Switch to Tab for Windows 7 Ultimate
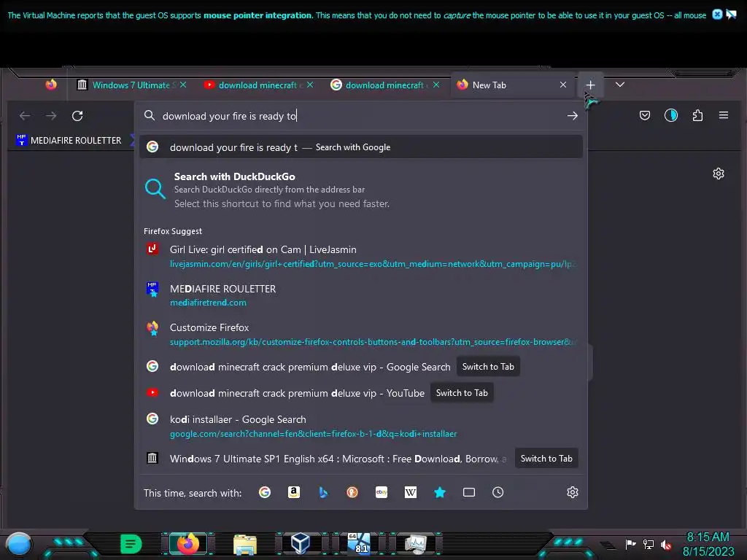Viewport: 747px width, 560px height. tap(546, 459)
